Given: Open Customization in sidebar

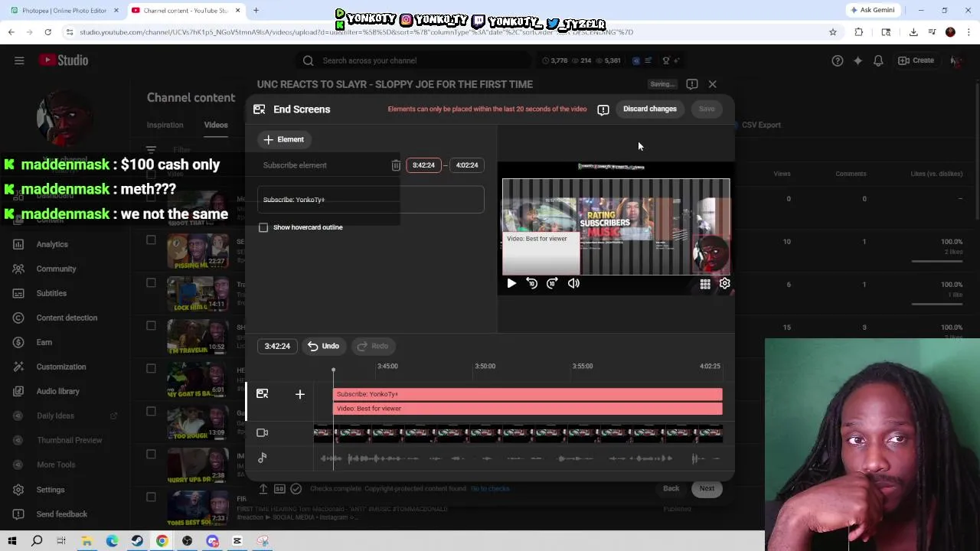Looking at the screenshot, I should click(61, 367).
